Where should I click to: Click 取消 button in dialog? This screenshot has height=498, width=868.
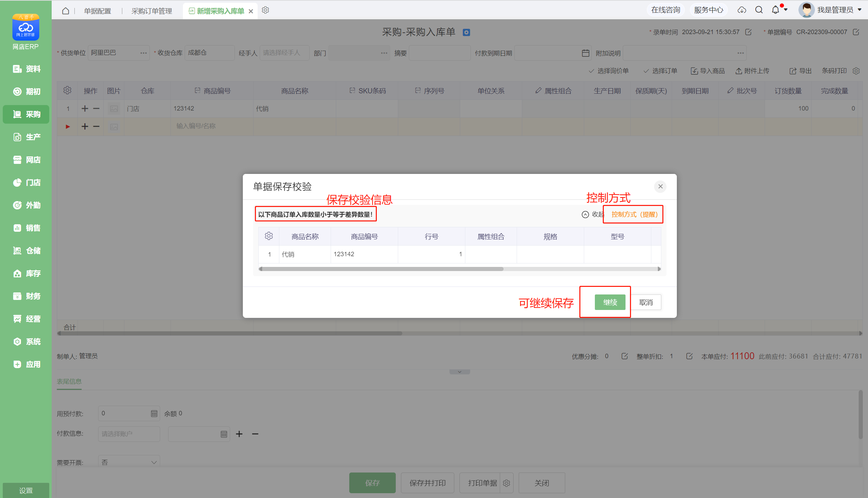tap(646, 302)
